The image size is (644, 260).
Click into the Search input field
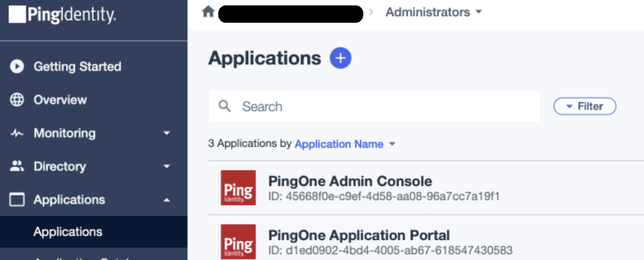pos(382,106)
